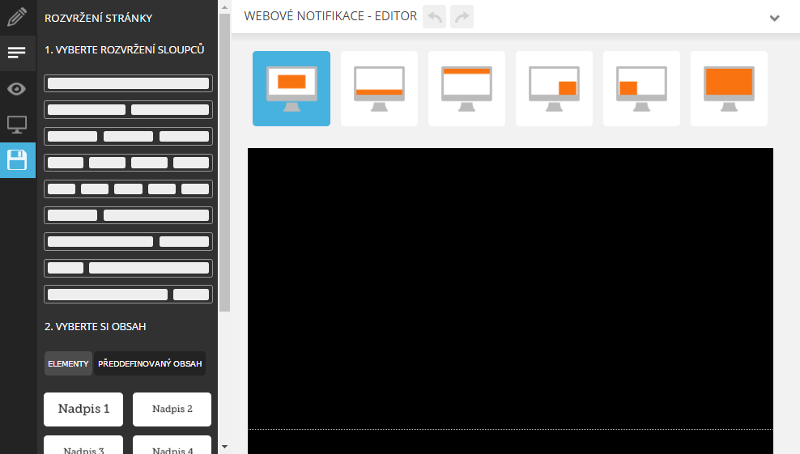Select two-thirds plus one-third column layout

click(x=128, y=241)
